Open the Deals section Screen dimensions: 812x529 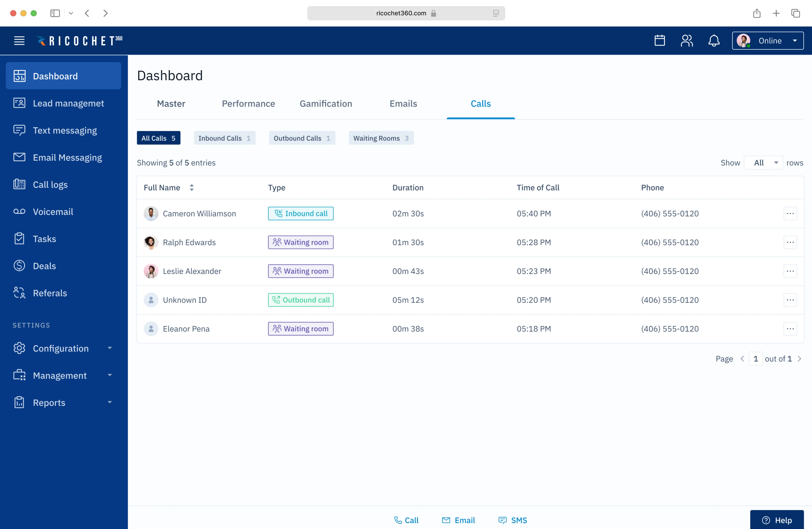tap(44, 266)
